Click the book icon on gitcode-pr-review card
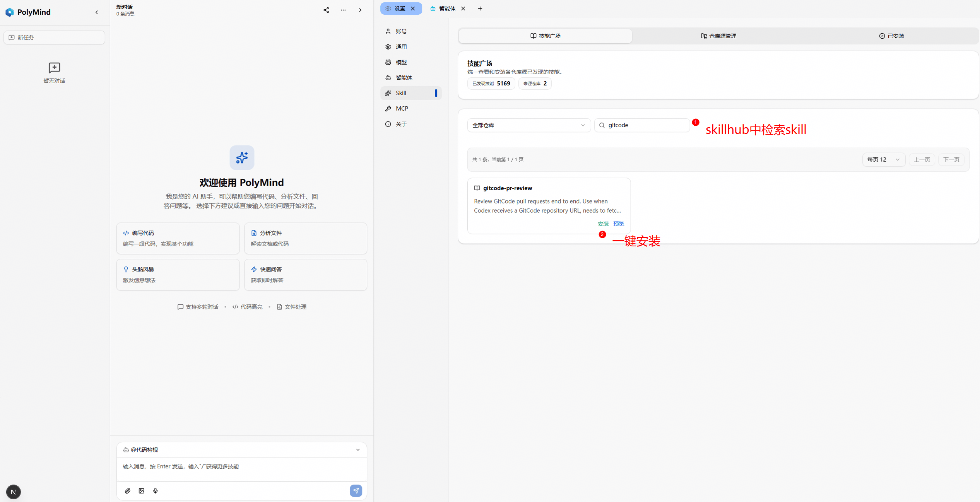The width and height of the screenshot is (980, 502). 477,188
